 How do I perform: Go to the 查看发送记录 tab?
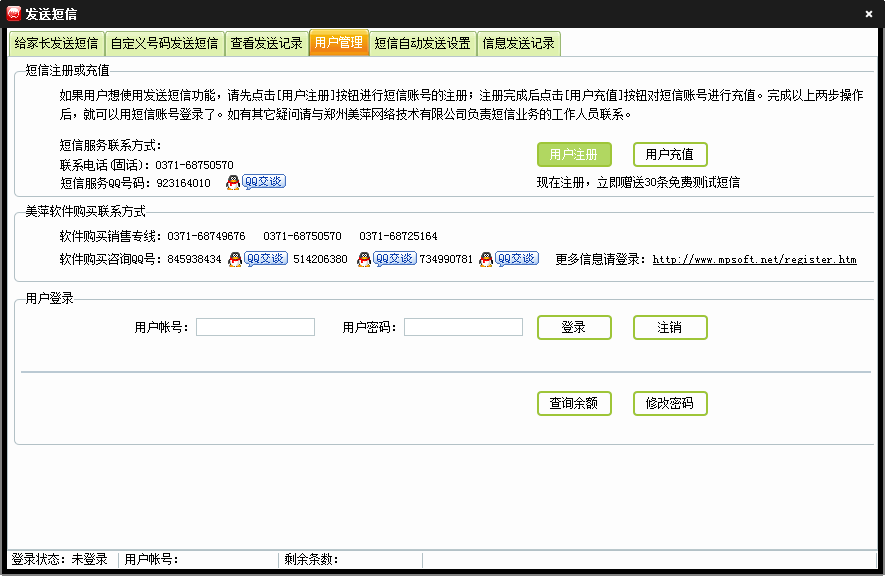click(266, 44)
